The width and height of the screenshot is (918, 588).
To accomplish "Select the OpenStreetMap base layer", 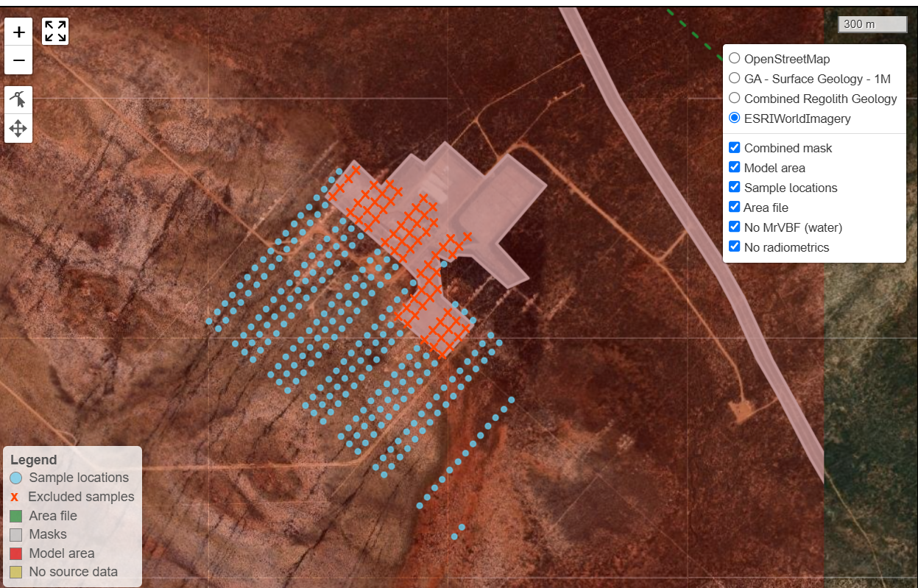I will coord(734,58).
